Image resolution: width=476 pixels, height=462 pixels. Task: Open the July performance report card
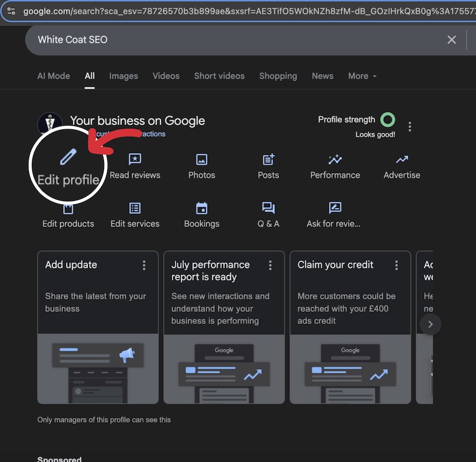point(224,327)
